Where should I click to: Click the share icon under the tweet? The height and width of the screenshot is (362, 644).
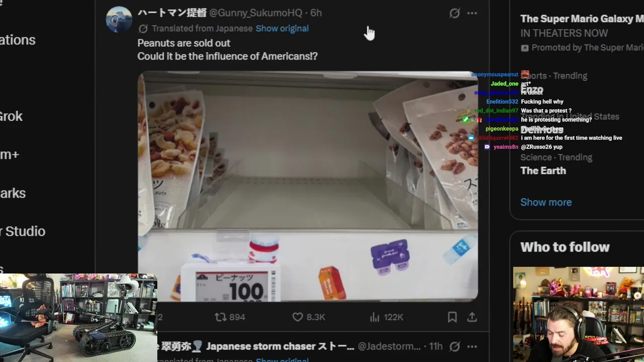[x=472, y=317]
